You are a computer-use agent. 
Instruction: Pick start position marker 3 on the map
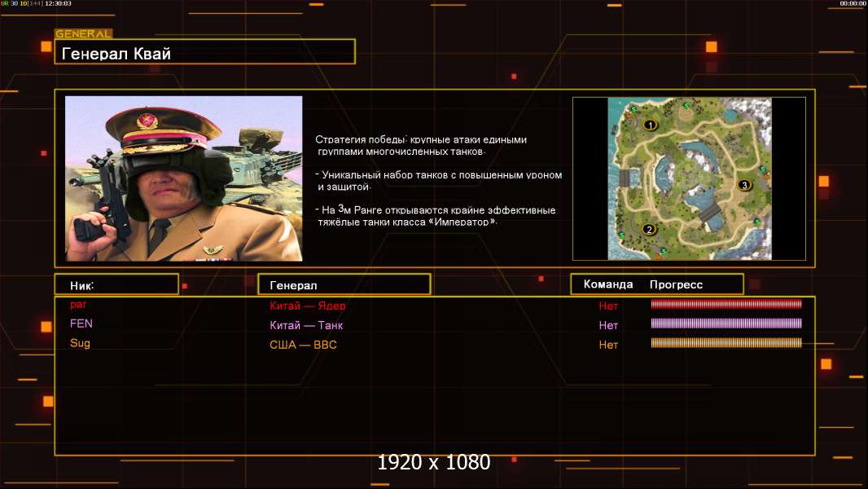click(x=744, y=185)
